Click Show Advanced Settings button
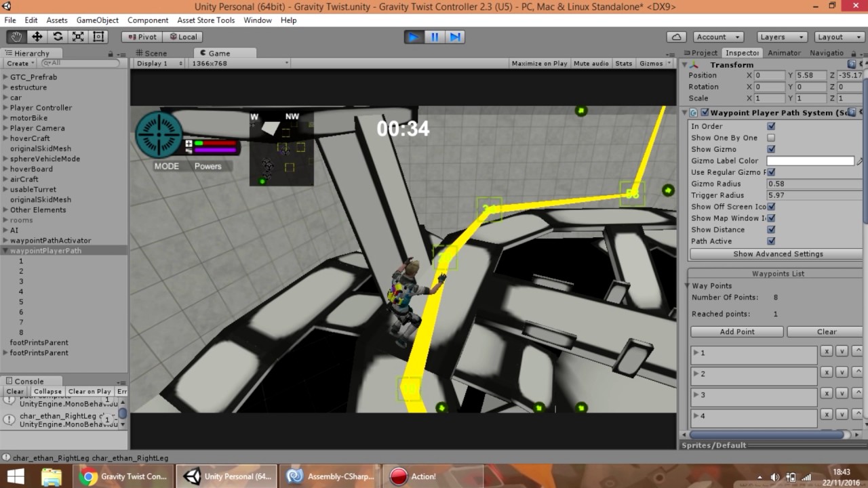Image resolution: width=868 pixels, height=488 pixels. click(776, 254)
